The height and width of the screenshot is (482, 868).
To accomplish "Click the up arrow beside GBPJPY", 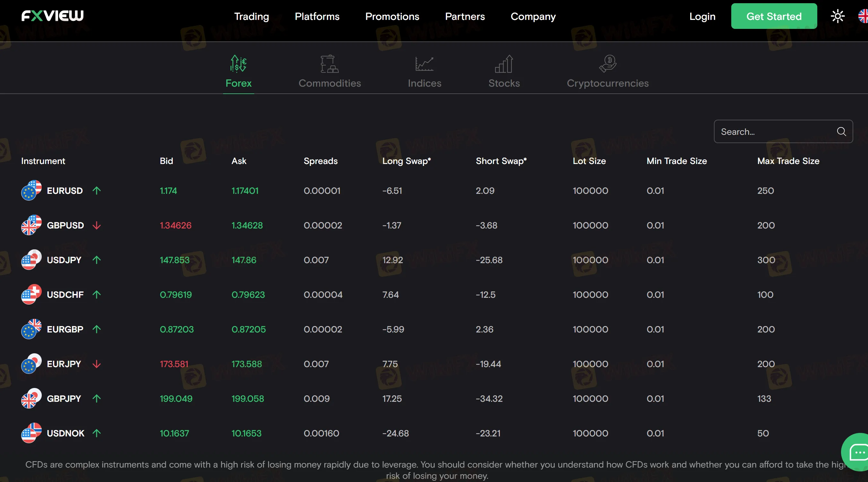I will point(97,399).
